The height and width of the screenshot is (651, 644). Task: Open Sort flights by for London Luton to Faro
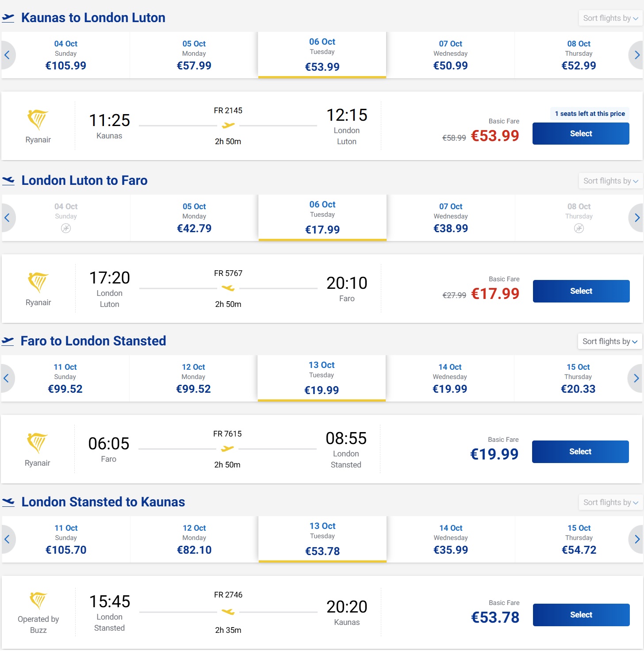610,181
